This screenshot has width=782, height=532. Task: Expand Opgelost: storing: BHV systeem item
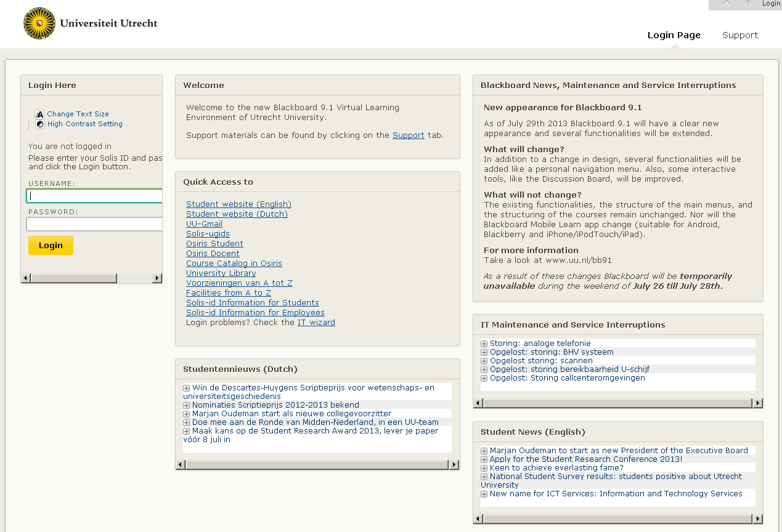pos(484,352)
